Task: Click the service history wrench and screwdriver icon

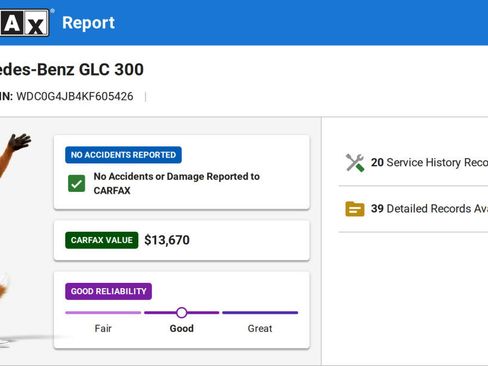Action: pos(355,163)
